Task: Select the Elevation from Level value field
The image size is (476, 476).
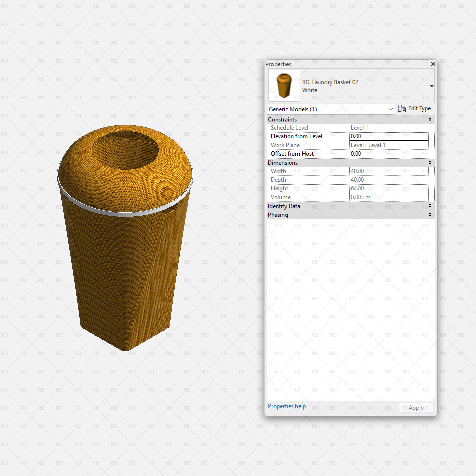Action: 389,136
